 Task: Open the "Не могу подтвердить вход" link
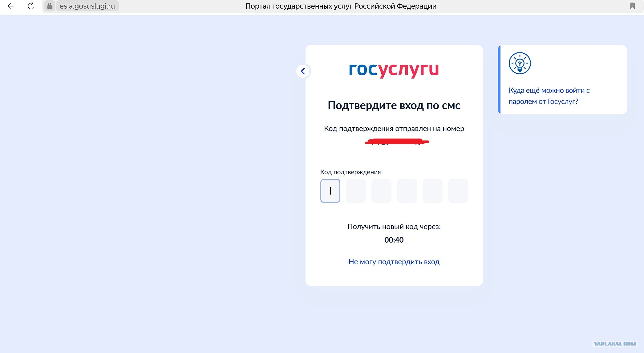click(394, 262)
